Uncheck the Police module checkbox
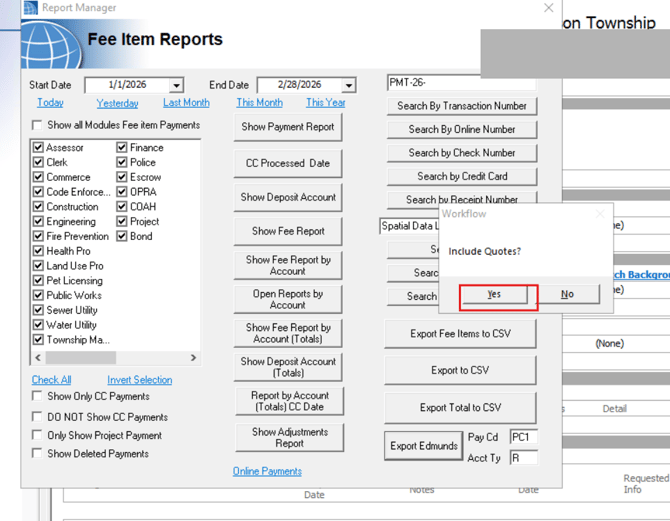This screenshot has height=521, width=670. [x=122, y=162]
